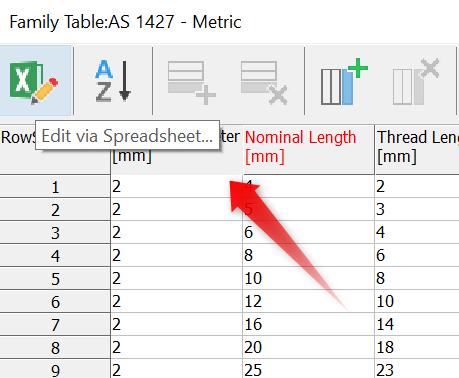The width and height of the screenshot is (459, 378).
Task: Select row header 8
Action: (55, 348)
